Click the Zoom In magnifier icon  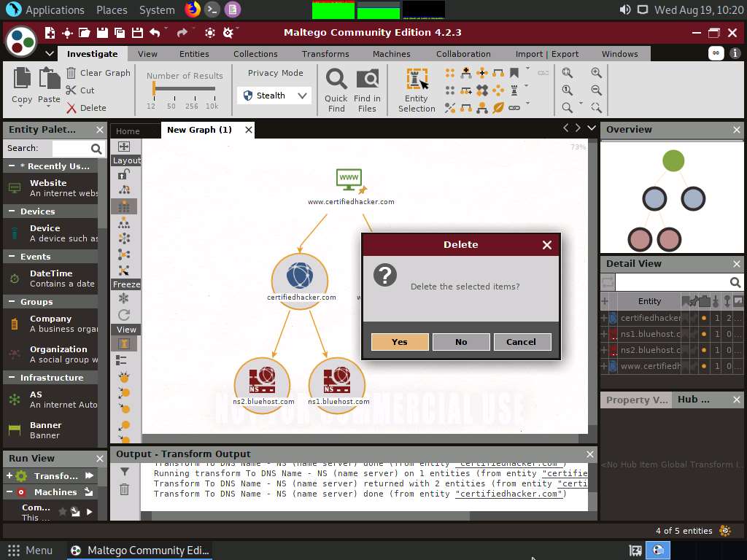[596, 72]
